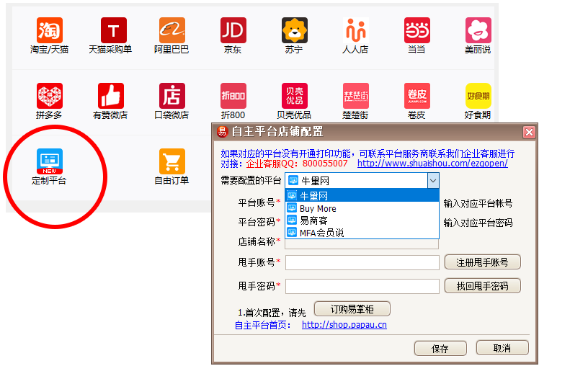Click the 输入对应平台密码 hint text
The height and width of the screenshot is (366, 588).
(478, 223)
